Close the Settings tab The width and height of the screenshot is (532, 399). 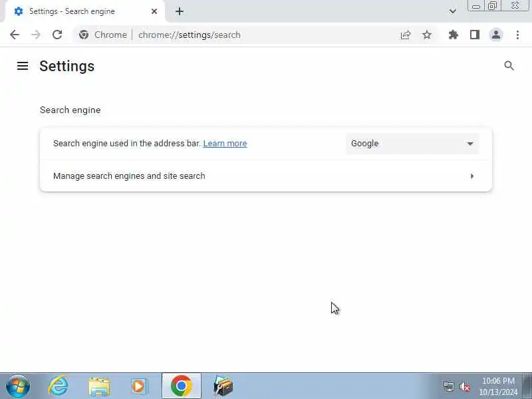tap(154, 11)
